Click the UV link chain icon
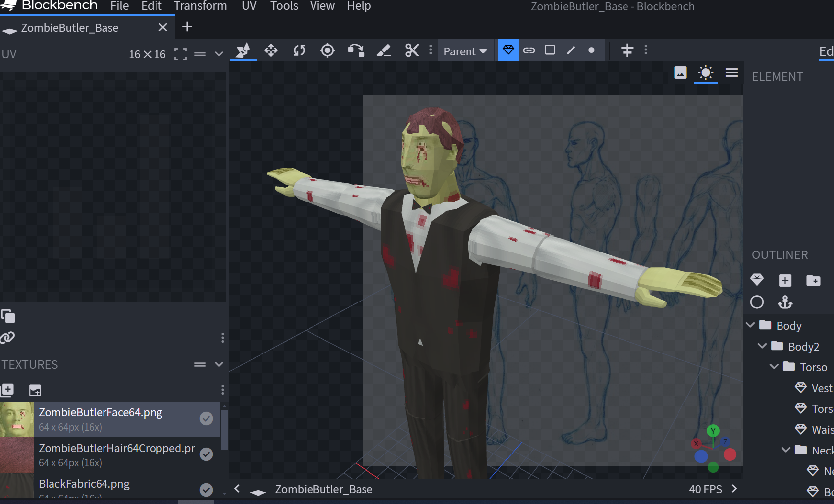Image resolution: width=834 pixels, height=504 pixels. pyautogui.click(x=7, y=338)
